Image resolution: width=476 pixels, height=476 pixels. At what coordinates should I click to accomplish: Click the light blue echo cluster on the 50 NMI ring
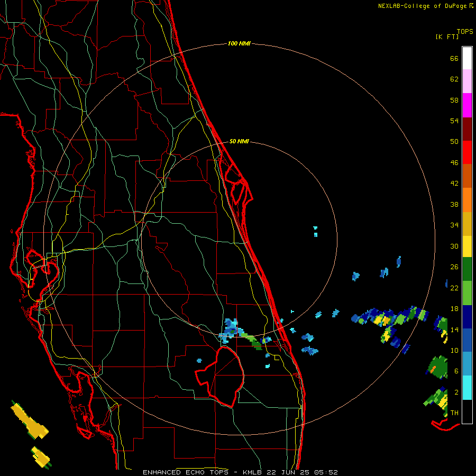pyautogui.click(x=231, y=330)
